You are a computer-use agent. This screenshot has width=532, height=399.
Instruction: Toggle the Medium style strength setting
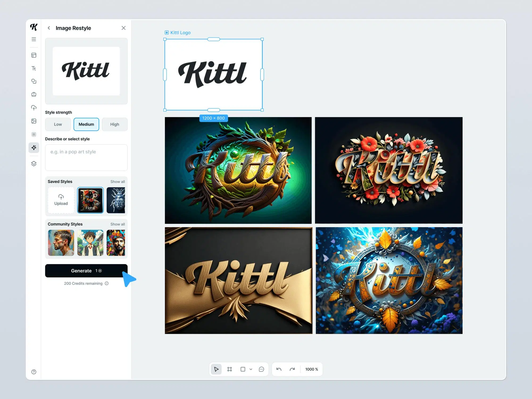tap(86, 124)
